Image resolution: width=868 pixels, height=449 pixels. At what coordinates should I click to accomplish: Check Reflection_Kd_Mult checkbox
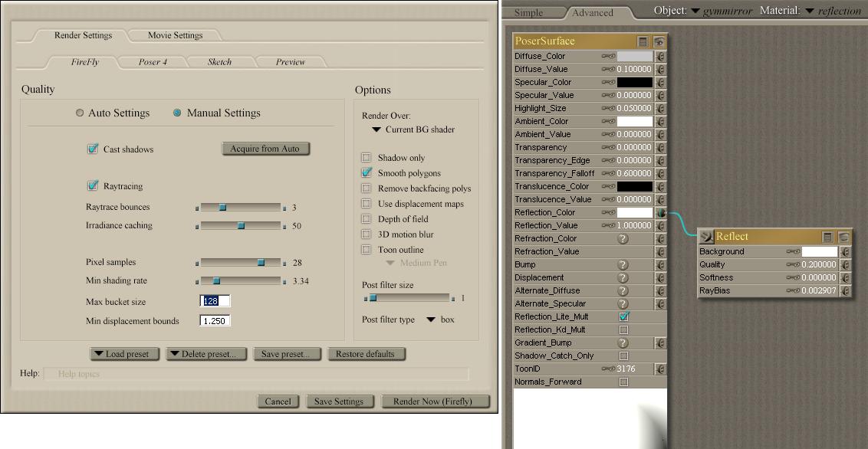[x=624, y=330]
